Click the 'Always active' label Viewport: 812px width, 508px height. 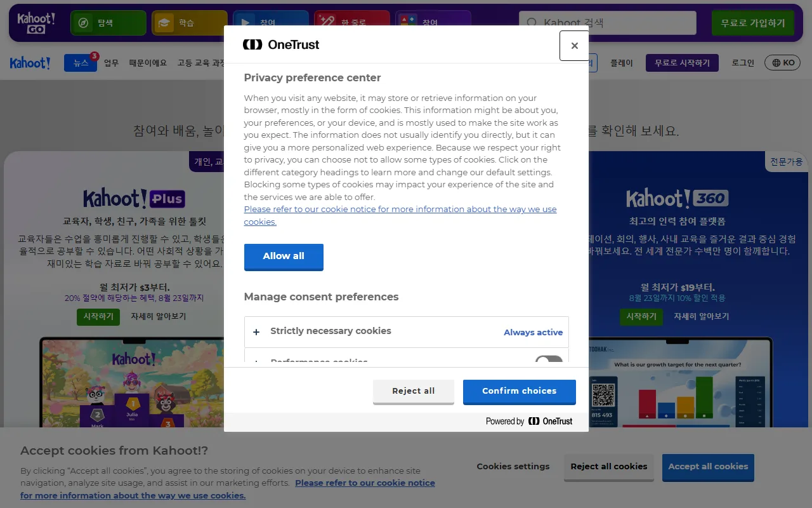click(x=534, y=332)
